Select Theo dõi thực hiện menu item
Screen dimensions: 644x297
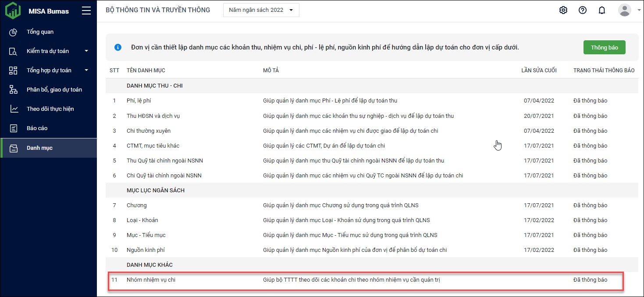pos(50,109)
